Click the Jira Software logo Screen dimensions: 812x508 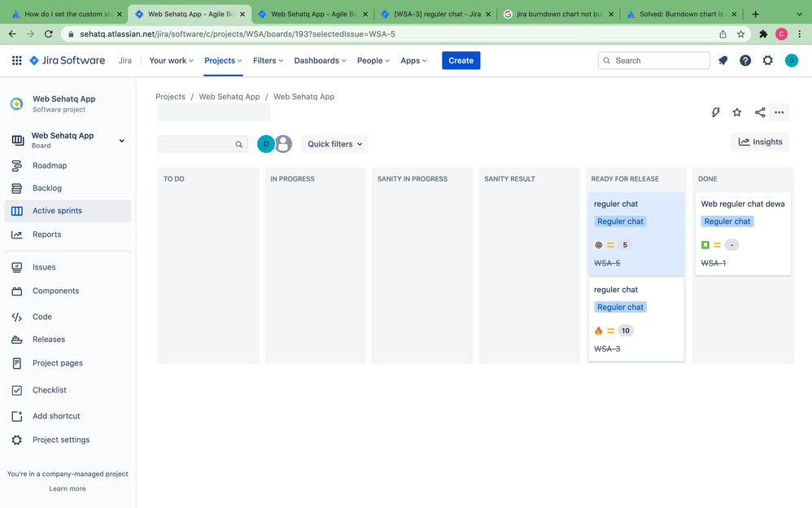[68, 60]
